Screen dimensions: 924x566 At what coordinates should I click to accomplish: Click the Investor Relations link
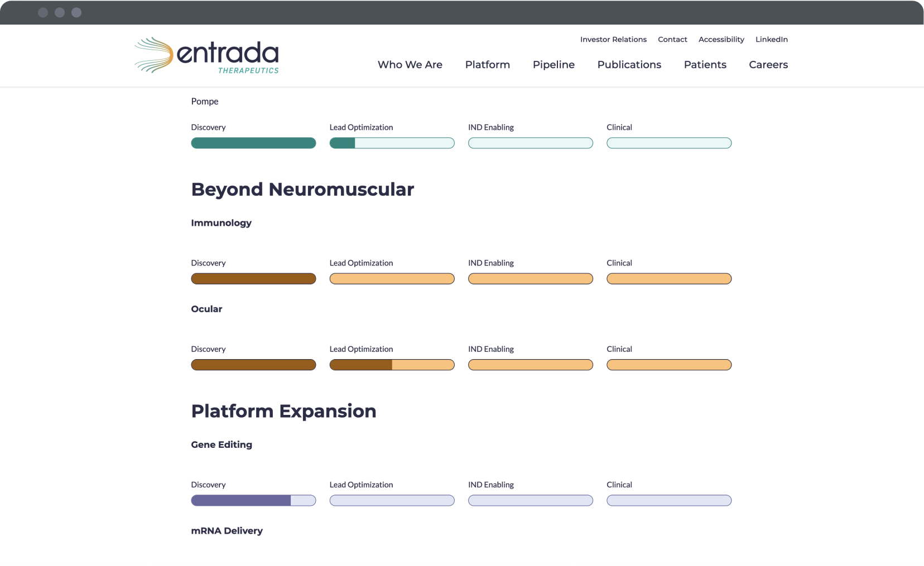click(613, 39)
